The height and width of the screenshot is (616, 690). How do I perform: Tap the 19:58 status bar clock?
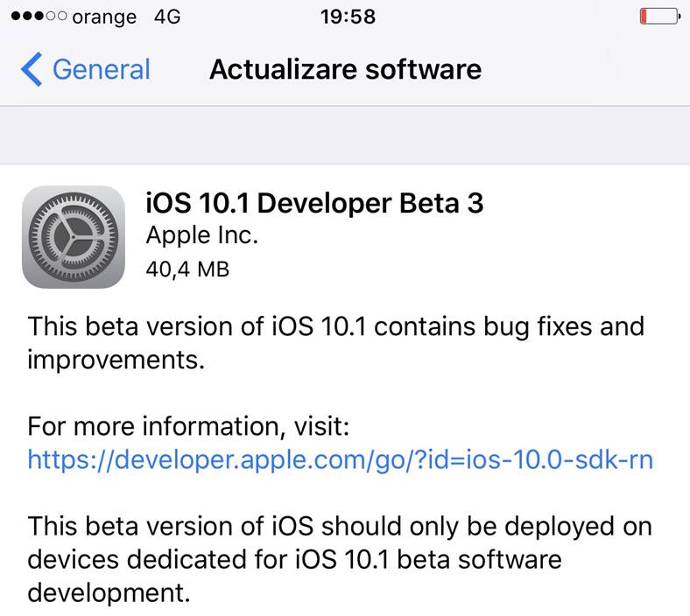(348, 17)
